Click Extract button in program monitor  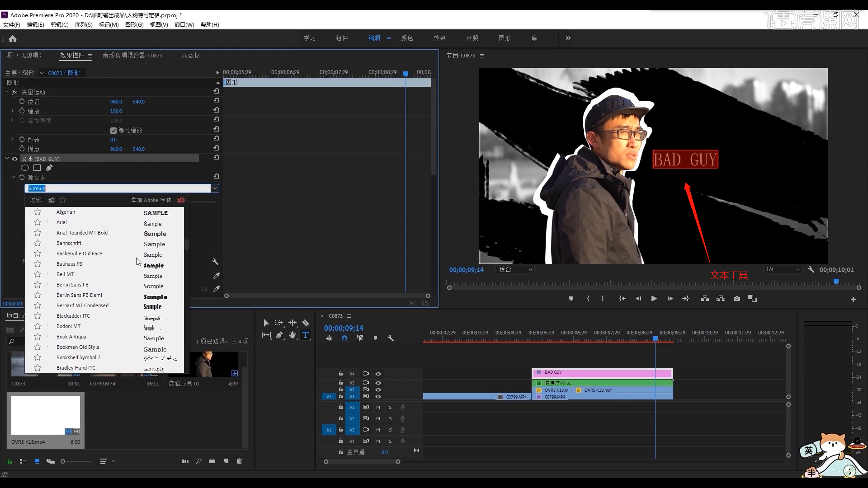(721, 299)
